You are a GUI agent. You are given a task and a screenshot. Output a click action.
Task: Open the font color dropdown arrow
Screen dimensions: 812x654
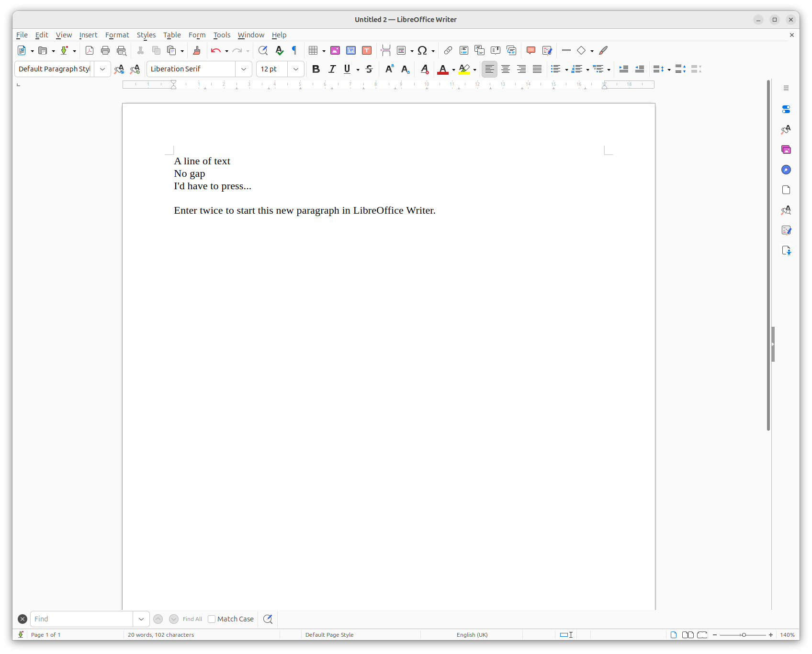(453, 69)
